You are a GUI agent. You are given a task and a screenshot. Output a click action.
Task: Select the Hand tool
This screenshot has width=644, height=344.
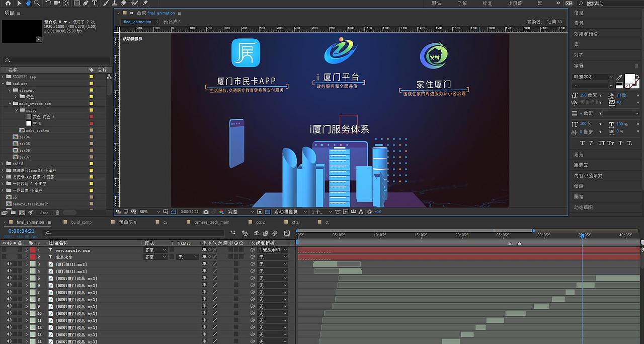(x=28, y=3)
